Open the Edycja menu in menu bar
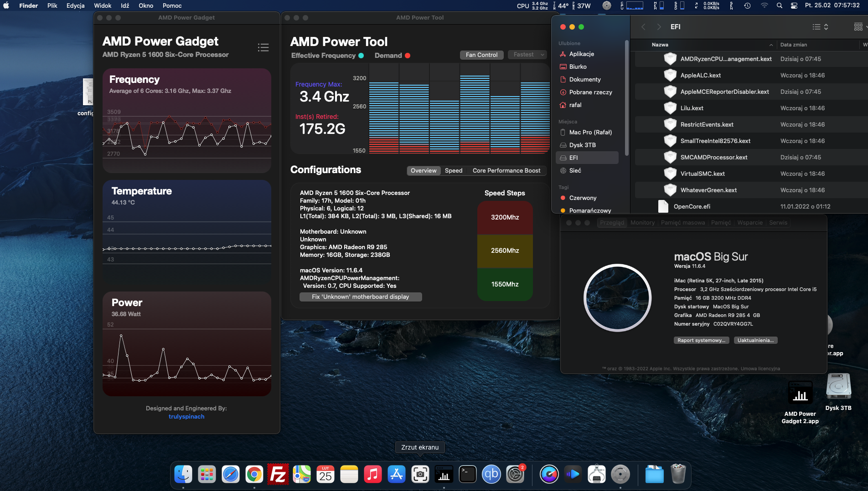This screenshot has width=868, height=491. [x=75, y=5]
